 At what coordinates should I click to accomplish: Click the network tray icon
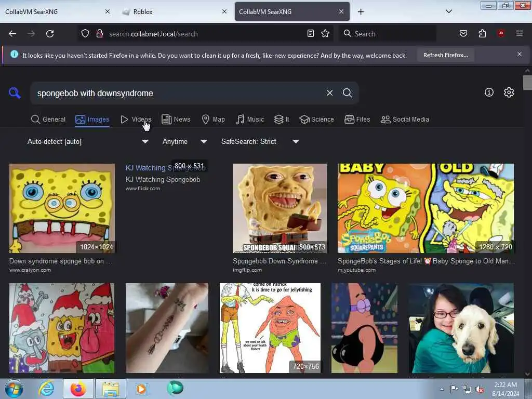(467, 390)
